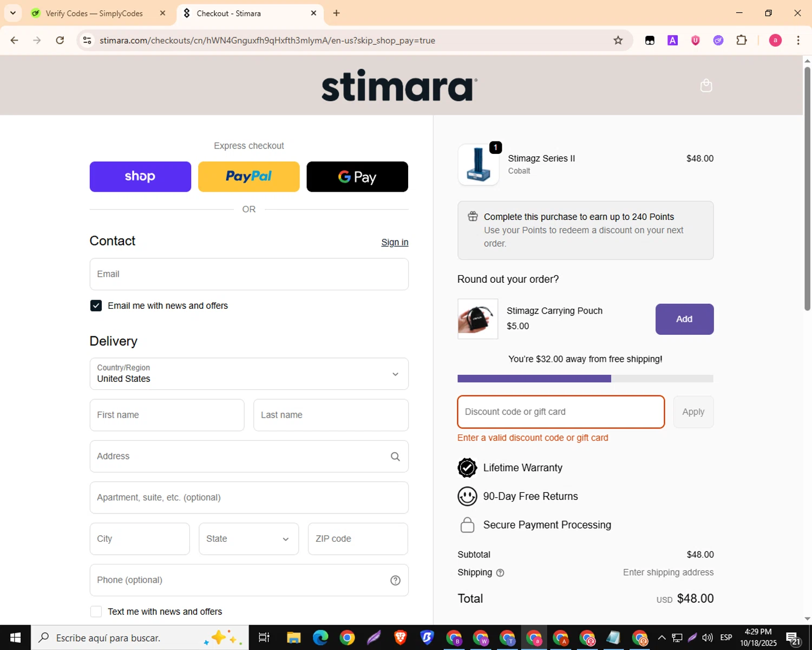Close the Verify Codes SimplyCodes tab
812x650 pixels.
point(162,13)
